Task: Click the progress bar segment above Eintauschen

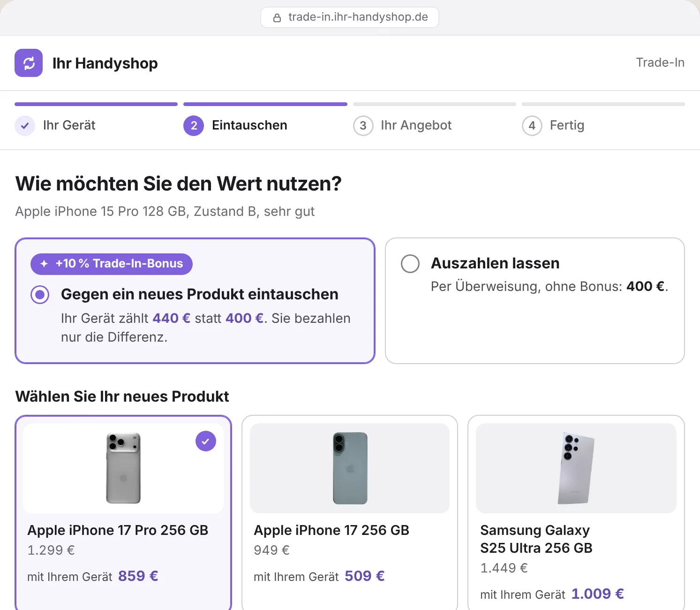Action: (265, 104)
